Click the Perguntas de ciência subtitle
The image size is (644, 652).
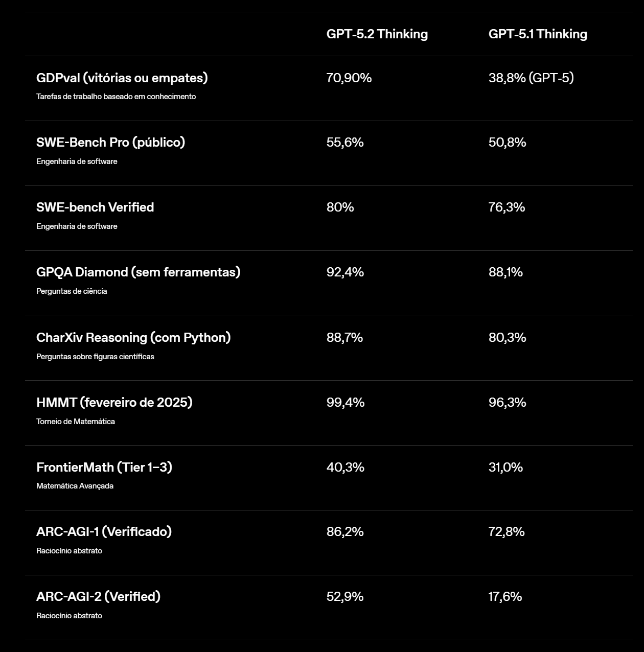(x=72, y=291)
